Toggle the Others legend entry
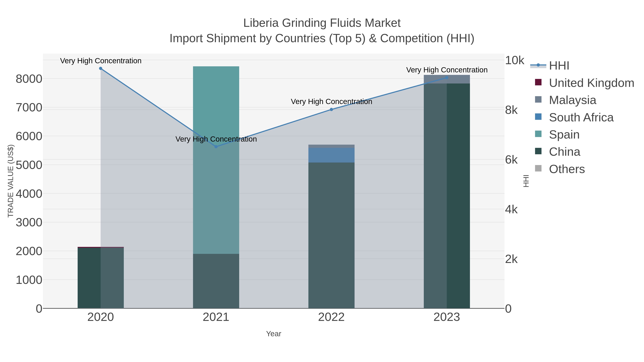The image size is (644, 362). pyautogui.click(x=560, y=169)
